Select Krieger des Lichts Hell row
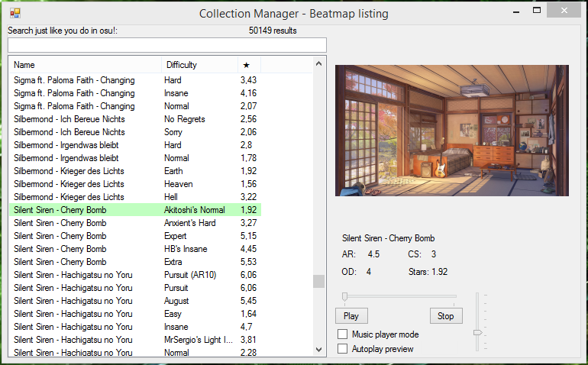588x365 pixels. point(135,197)
